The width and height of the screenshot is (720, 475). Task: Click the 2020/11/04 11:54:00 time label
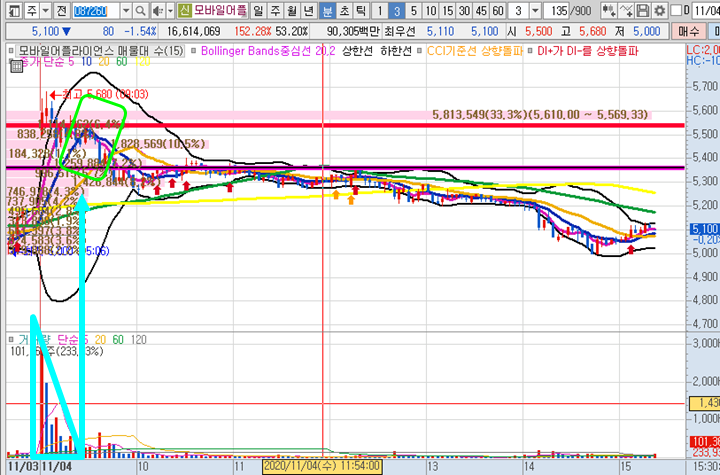point(322,466)
